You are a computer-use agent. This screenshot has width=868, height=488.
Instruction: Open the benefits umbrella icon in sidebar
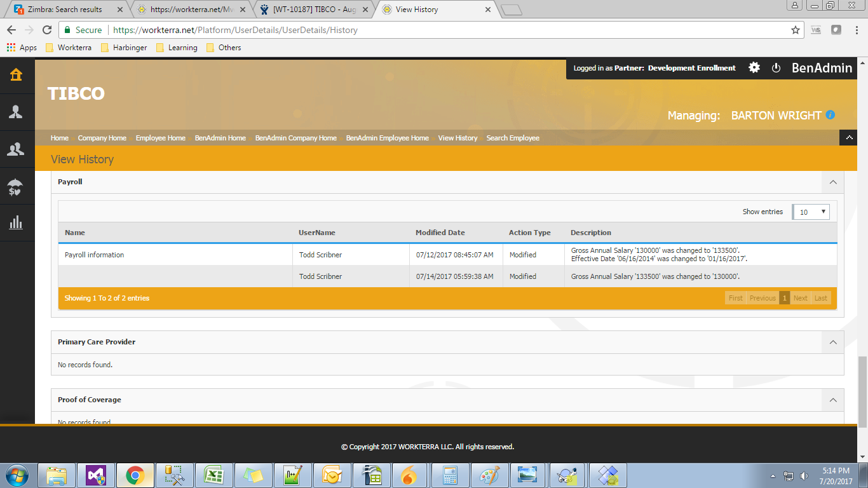[x=16, y=186]
